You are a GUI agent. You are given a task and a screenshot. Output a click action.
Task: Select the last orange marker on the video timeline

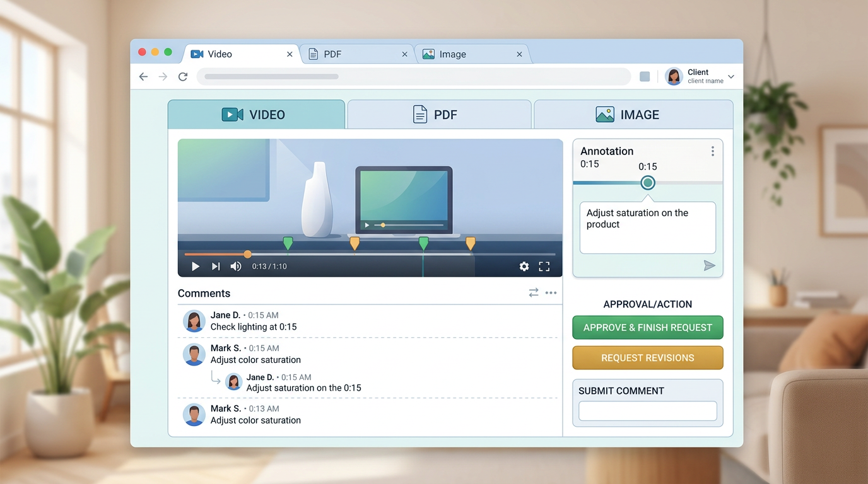click(471, 243)
